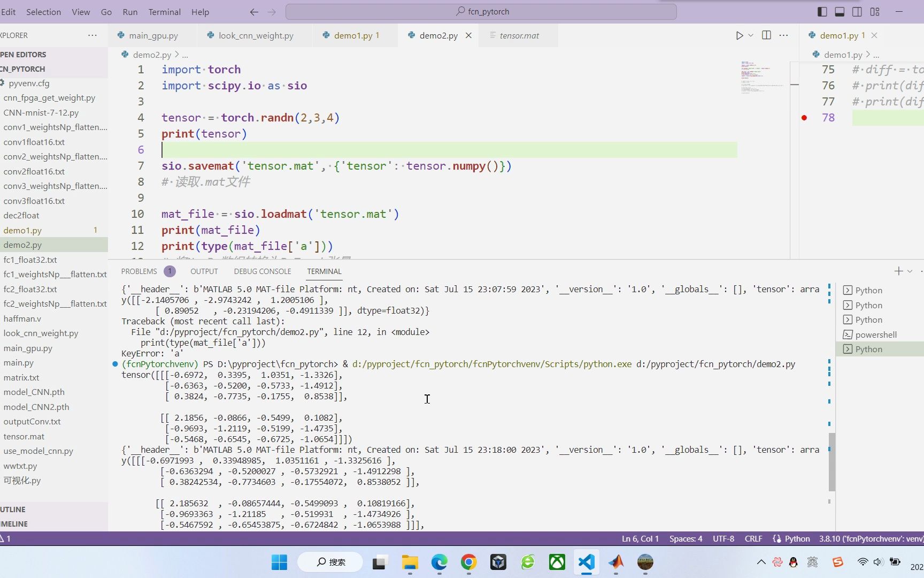
Task: Click the terminal vertical scrollbar thumb
Action: point(831,462)
